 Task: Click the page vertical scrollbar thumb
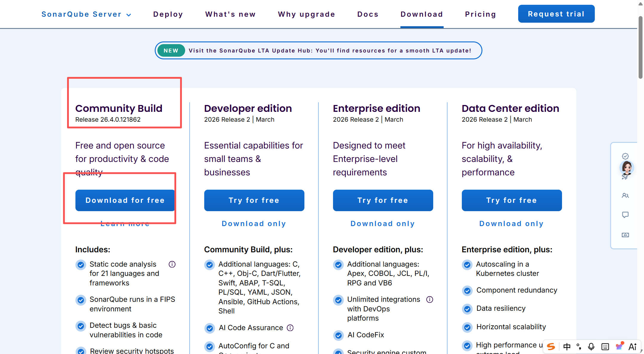tap(640, 48)
